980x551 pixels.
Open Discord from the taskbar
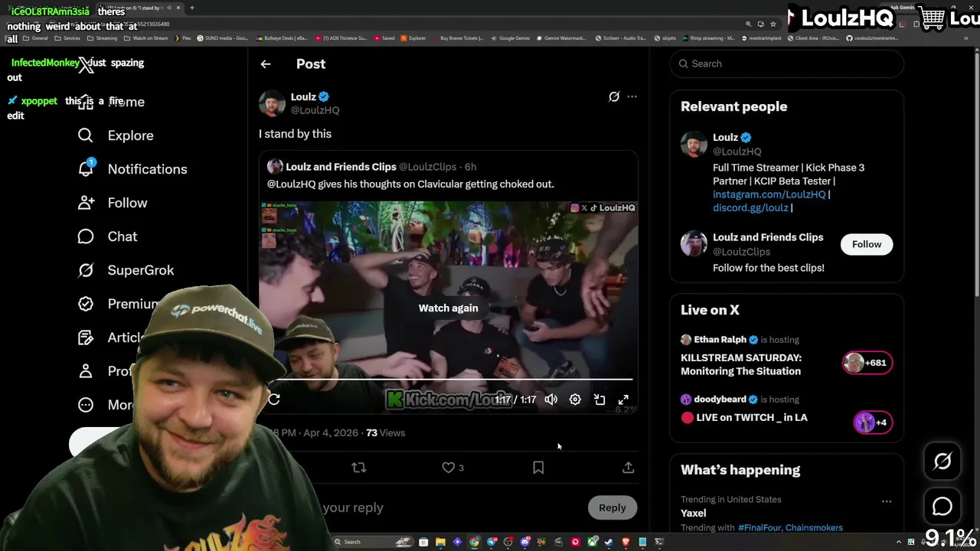[525, 542]
